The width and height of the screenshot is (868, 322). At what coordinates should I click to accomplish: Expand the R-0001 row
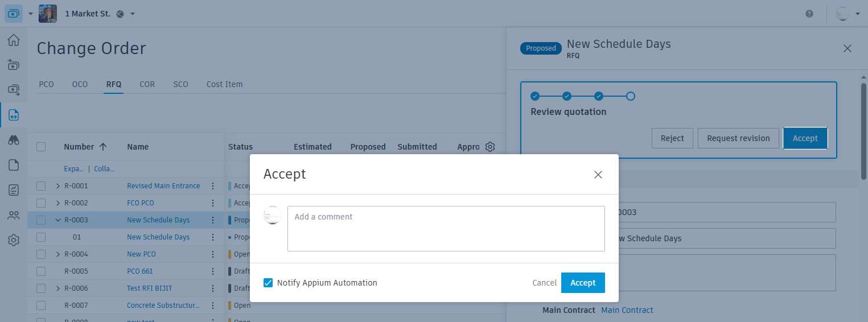point(57,186)
